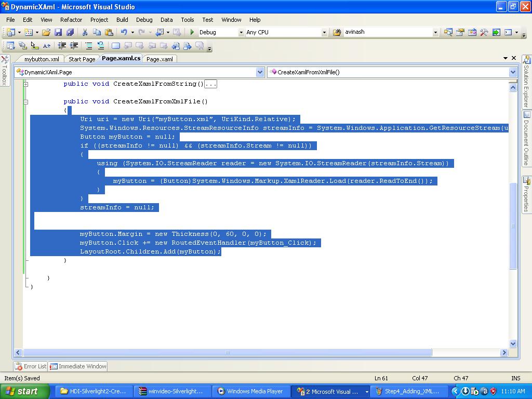
Task: Open the CreateXamlFromXmlFile() members dropdown
Action: coord(513,72)
